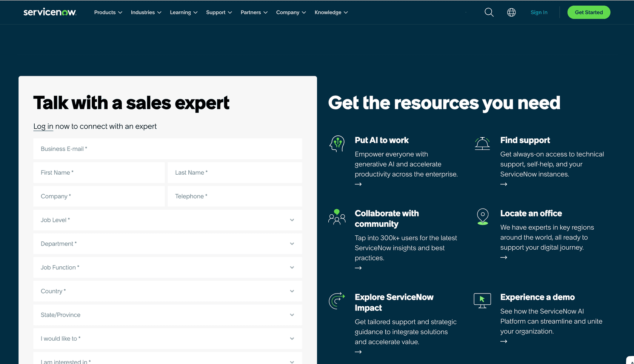
Task: Open the Partners menu
Action: pyautogui.click(x=254, y=12)
